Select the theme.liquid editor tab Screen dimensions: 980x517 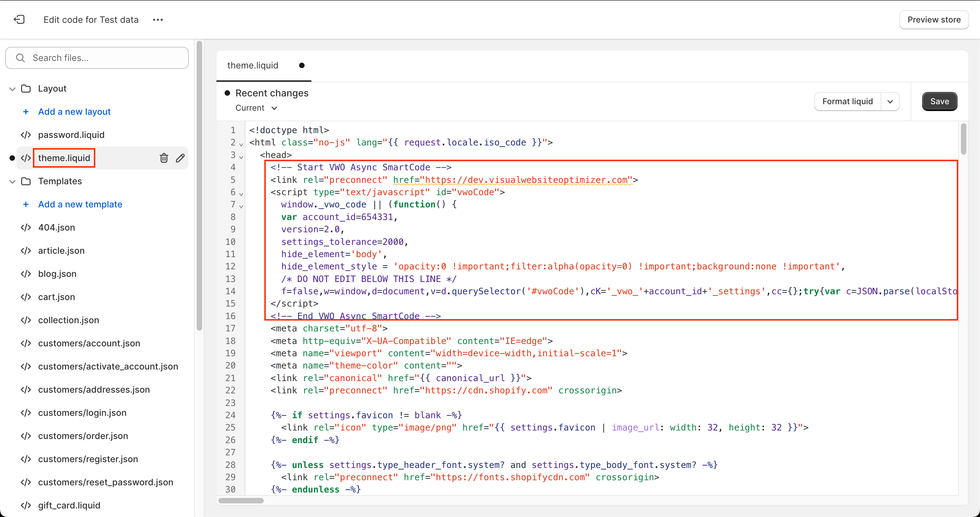click(252, 65)
